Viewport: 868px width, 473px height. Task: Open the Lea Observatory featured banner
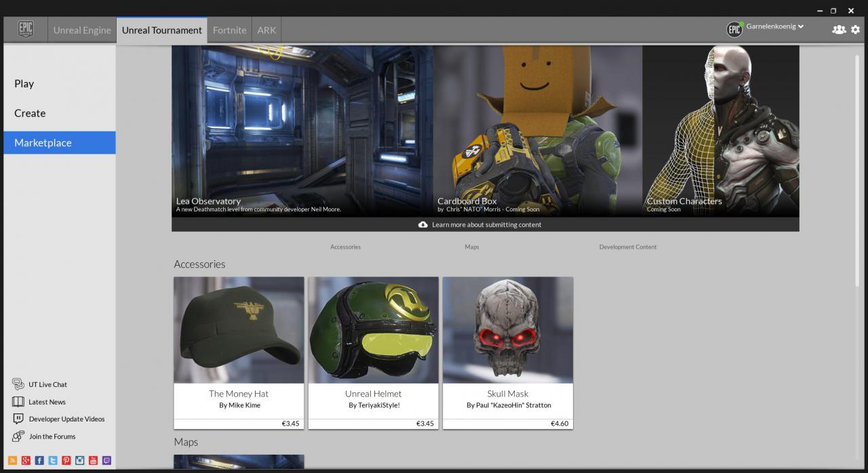[x=302, y=131]
